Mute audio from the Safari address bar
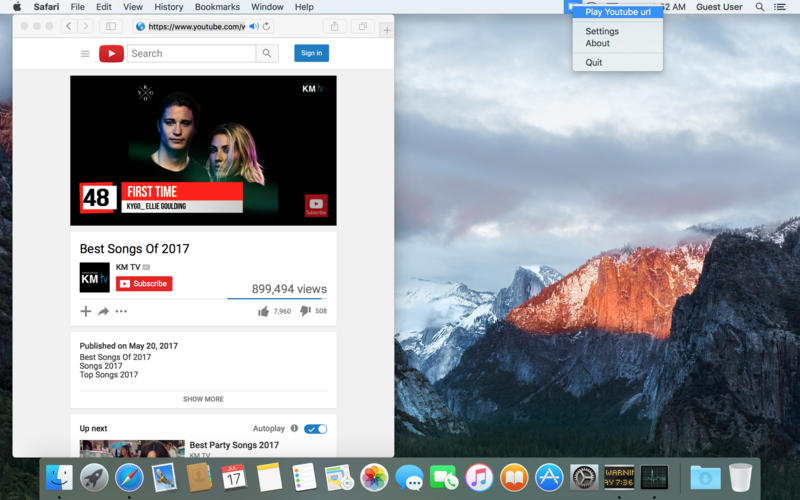The width and height of the screenshot is (800, 500). pos(254,26)
